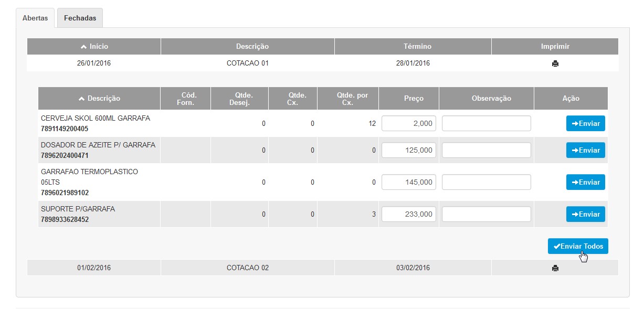
Task: Send DOSADOR DE AZEITE row with Enviar
Action: pyautogui.click(x=585, y=150)
